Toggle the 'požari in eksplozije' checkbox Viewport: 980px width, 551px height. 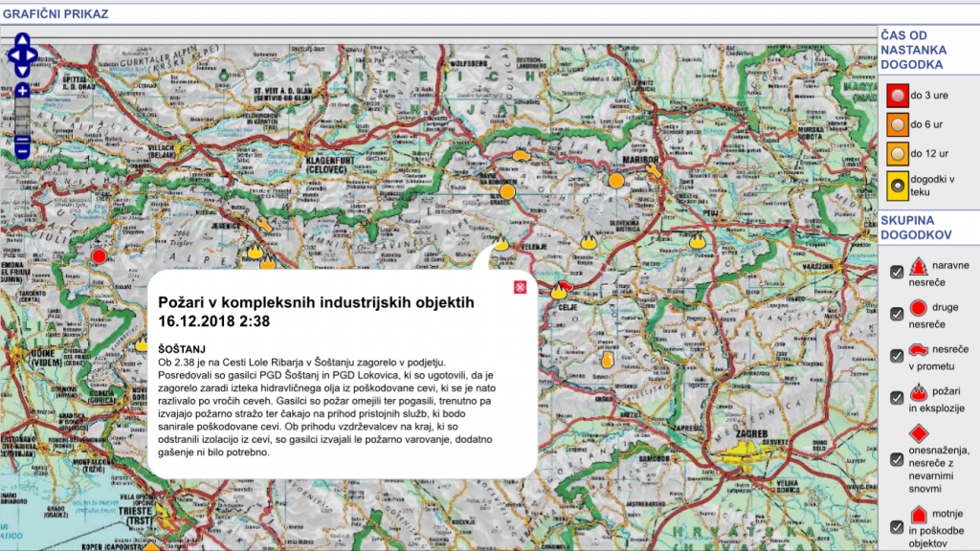(x=897, y=397)
